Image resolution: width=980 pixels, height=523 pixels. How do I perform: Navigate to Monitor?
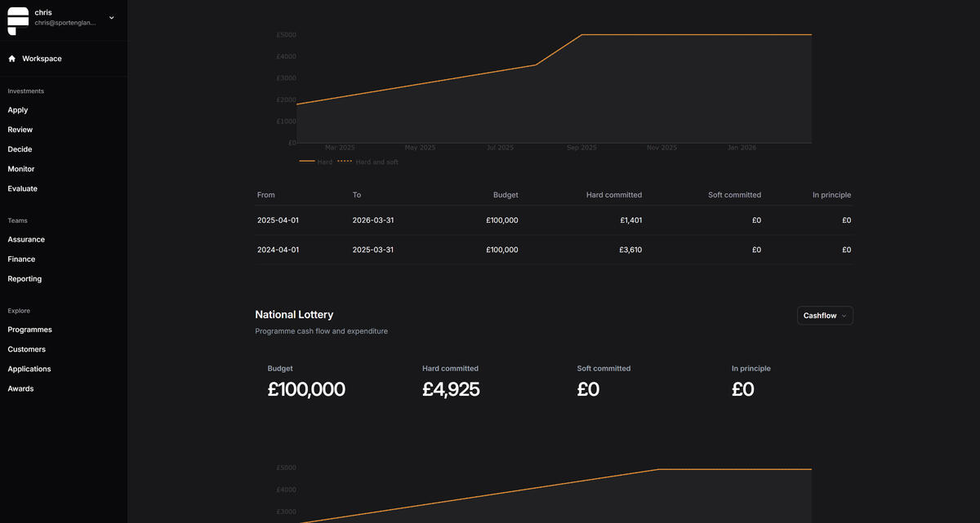click(x=21, y=169)
